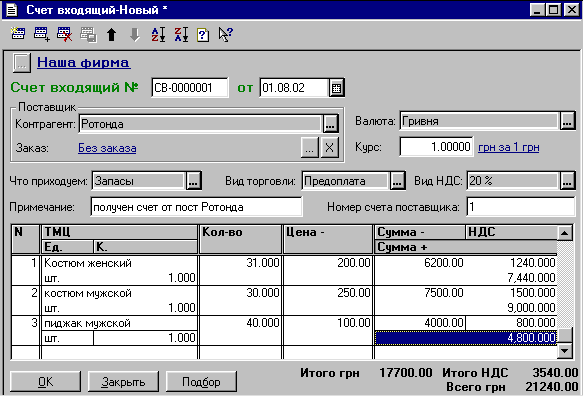Click the НДС column header
The image size is (583, 396).
[511, 232]
